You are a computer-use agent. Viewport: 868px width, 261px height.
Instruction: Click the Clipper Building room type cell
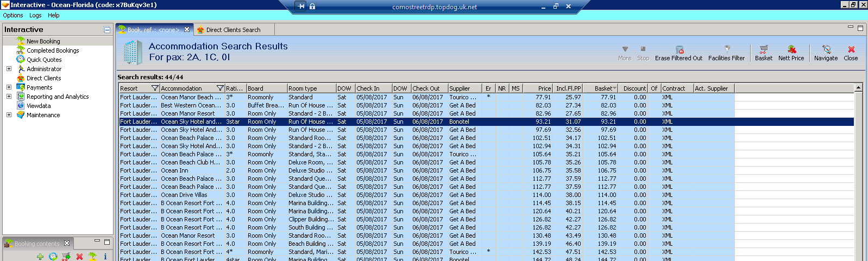311,219
